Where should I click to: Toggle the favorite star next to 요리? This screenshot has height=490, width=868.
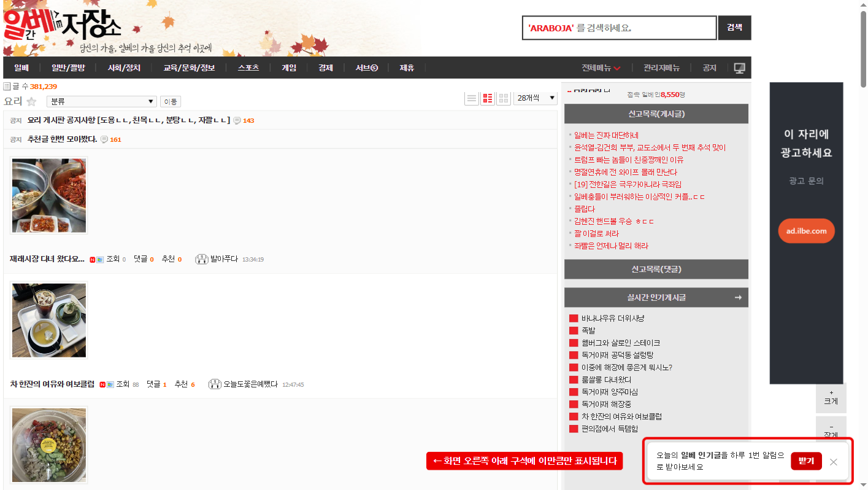(x=31, y=101)
